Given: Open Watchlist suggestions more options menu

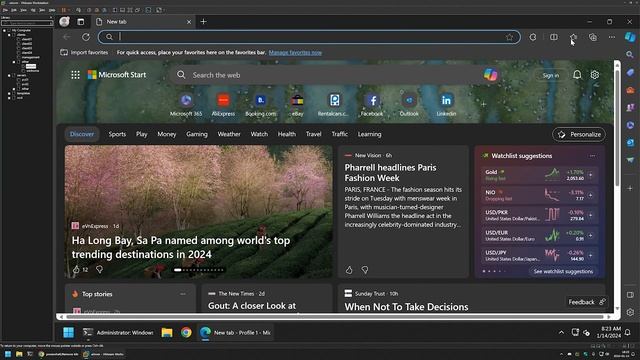Looking at the screenshot, I should coord(592,156).
